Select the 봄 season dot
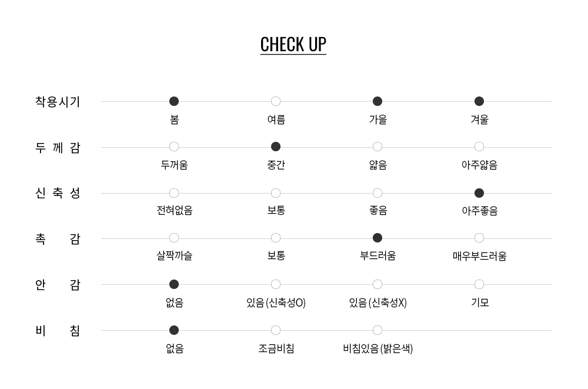 click(x=174, y=101)
